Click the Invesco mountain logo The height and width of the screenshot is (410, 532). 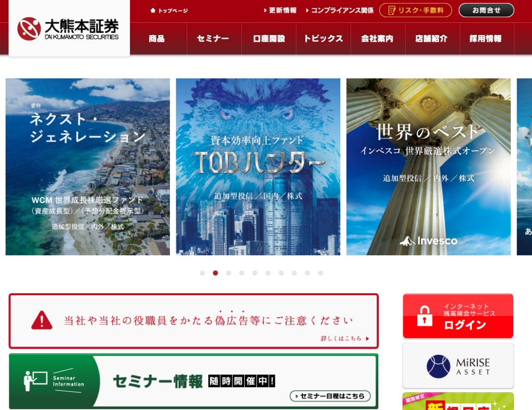(407, 241)
